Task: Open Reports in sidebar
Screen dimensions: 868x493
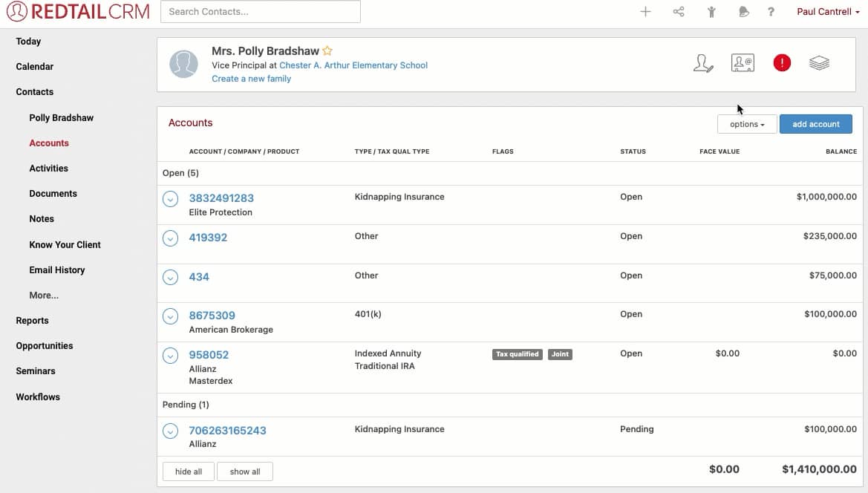Action: tap(32, 320)
